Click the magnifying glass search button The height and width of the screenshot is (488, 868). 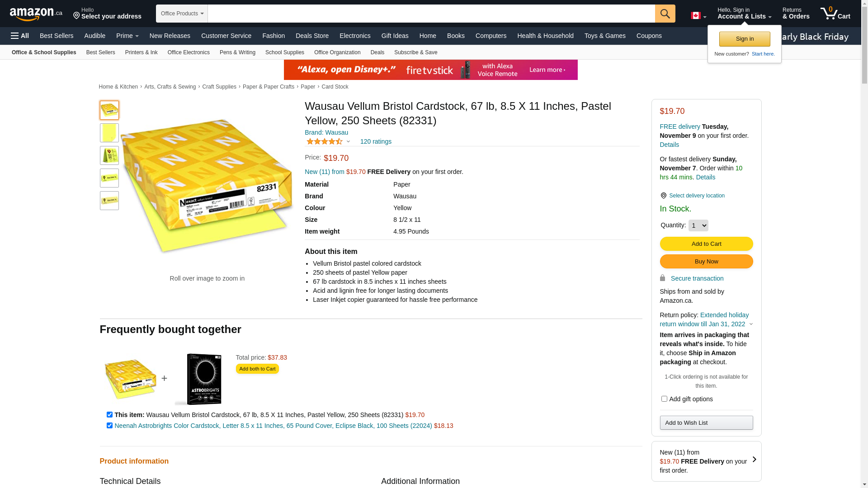coord(665,14)
